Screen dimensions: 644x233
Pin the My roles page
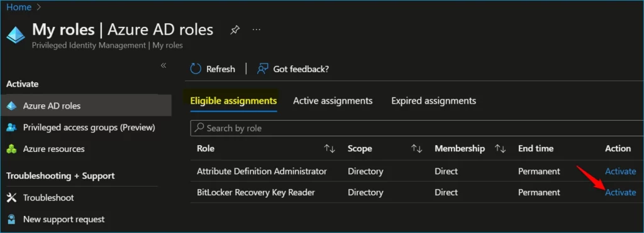[235, 30]
